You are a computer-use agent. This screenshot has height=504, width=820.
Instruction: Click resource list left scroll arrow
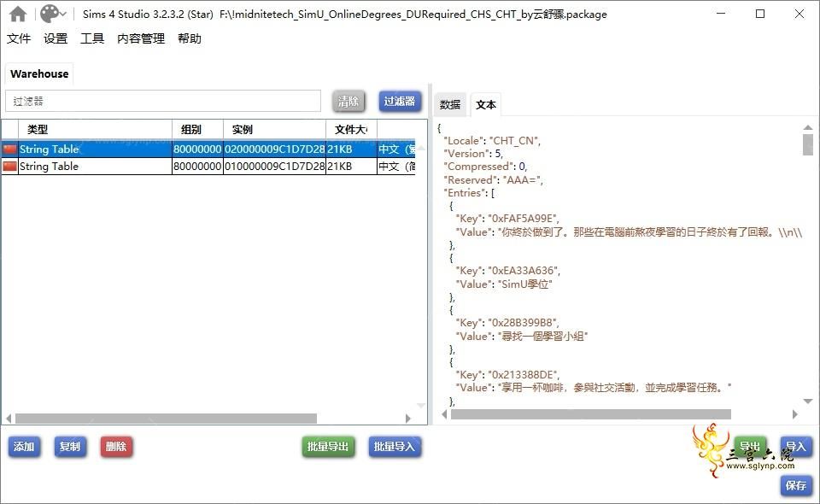(x=9, y=419)
